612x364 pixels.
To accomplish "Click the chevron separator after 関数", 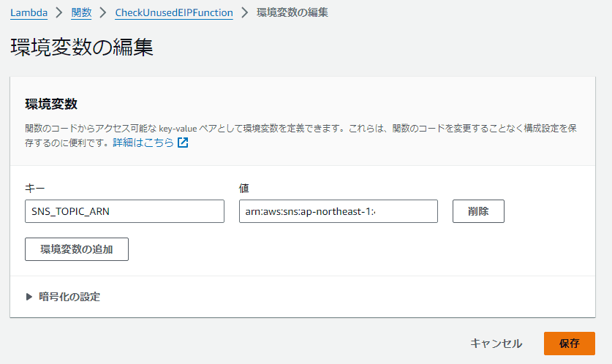I will [x=102, y=13].
